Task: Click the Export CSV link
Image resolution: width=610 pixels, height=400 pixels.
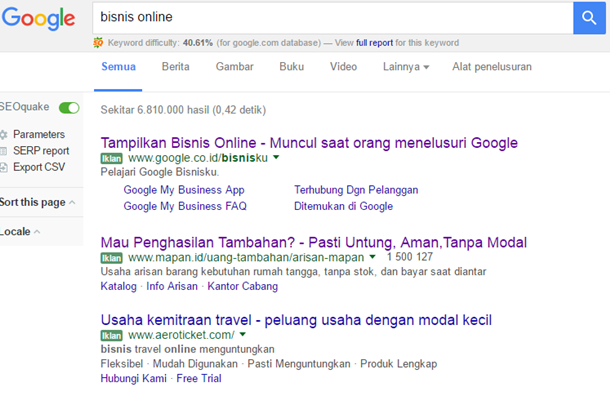Action: tap(39, 167)
